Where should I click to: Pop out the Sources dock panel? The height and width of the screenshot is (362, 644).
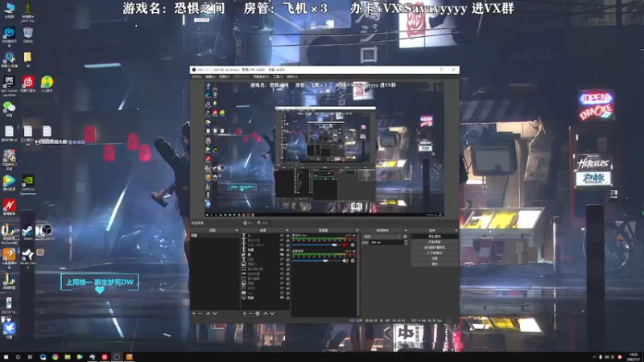pyautogui.click(x=287, y=230)
